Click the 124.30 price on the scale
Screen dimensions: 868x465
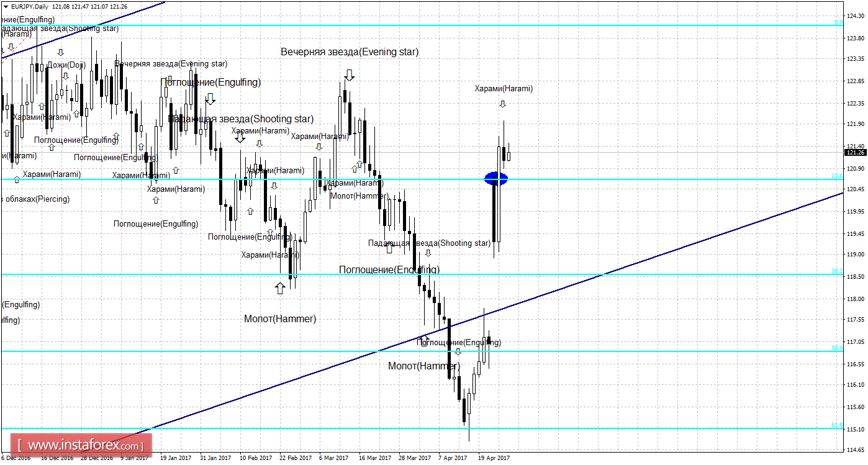pyautogui.click(x=856, y=17)
